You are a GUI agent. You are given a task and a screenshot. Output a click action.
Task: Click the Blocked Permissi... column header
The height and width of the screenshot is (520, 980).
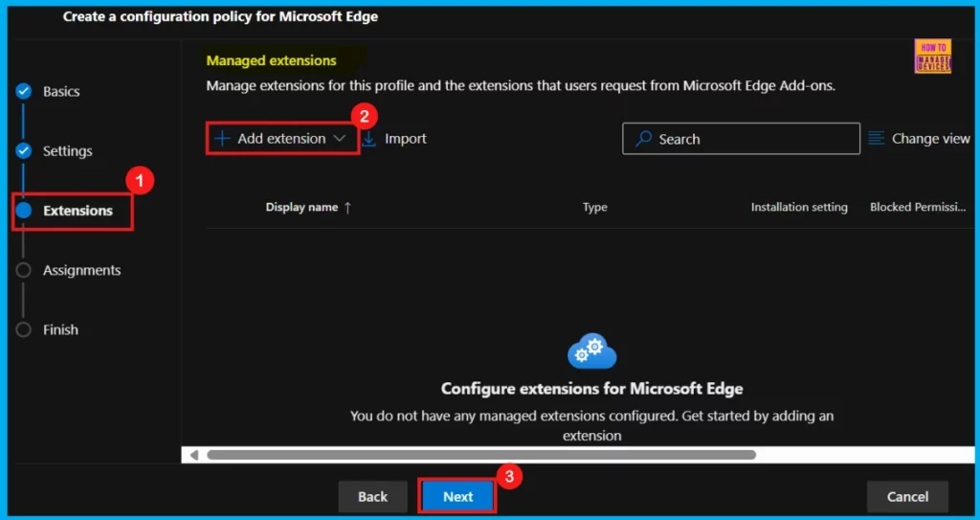click(918, 208)
